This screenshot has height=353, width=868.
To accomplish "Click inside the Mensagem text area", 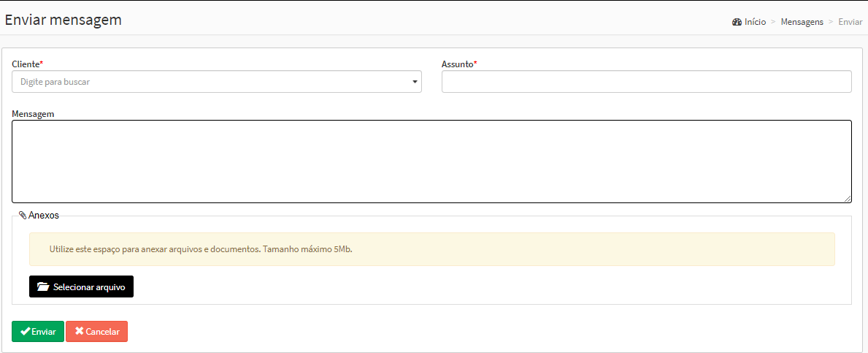I will point(431,161).
